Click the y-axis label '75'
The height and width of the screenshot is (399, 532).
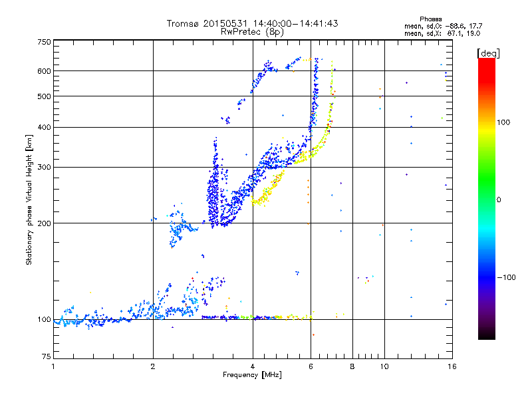[47, 356]
